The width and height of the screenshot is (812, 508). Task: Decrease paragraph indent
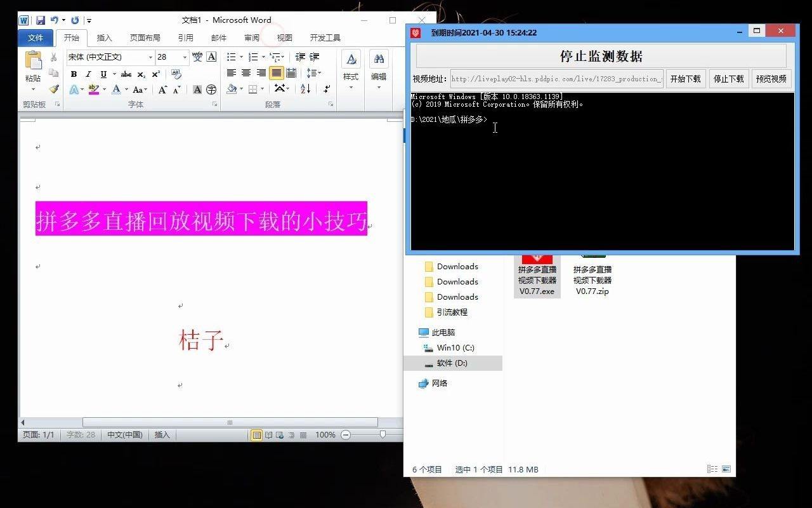(x=300, y=57)
